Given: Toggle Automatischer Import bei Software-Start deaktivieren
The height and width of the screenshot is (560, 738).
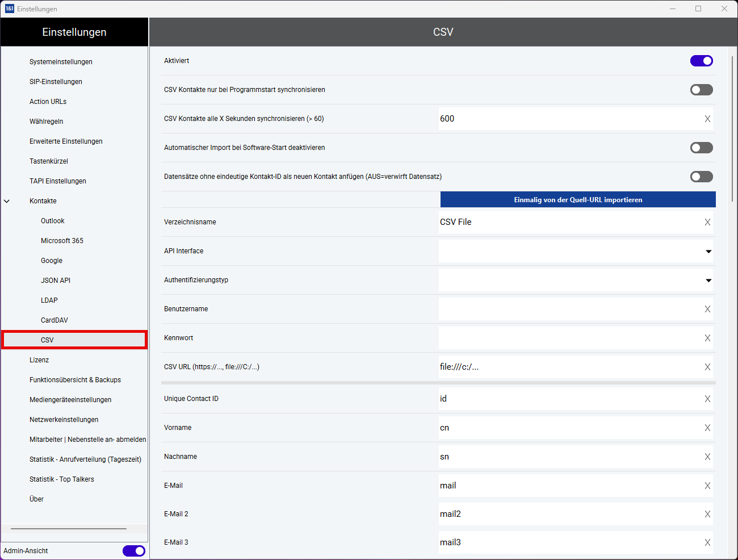Looking at the screenshot, I should [x=701, y=148].
